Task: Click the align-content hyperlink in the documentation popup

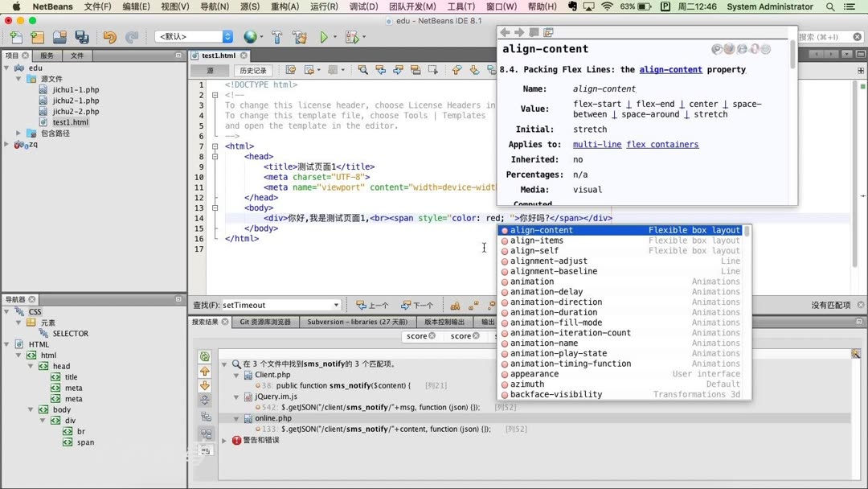Action: click(x=671, y=69)
